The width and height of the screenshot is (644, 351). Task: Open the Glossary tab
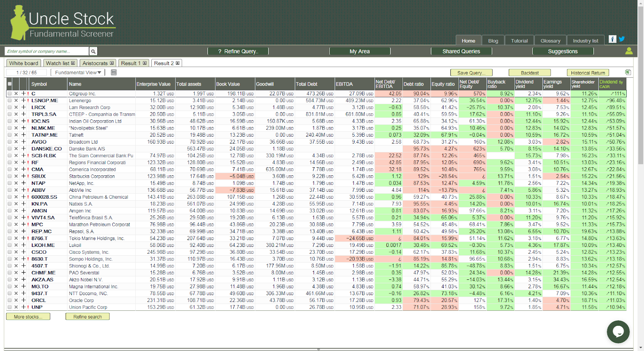550,41
